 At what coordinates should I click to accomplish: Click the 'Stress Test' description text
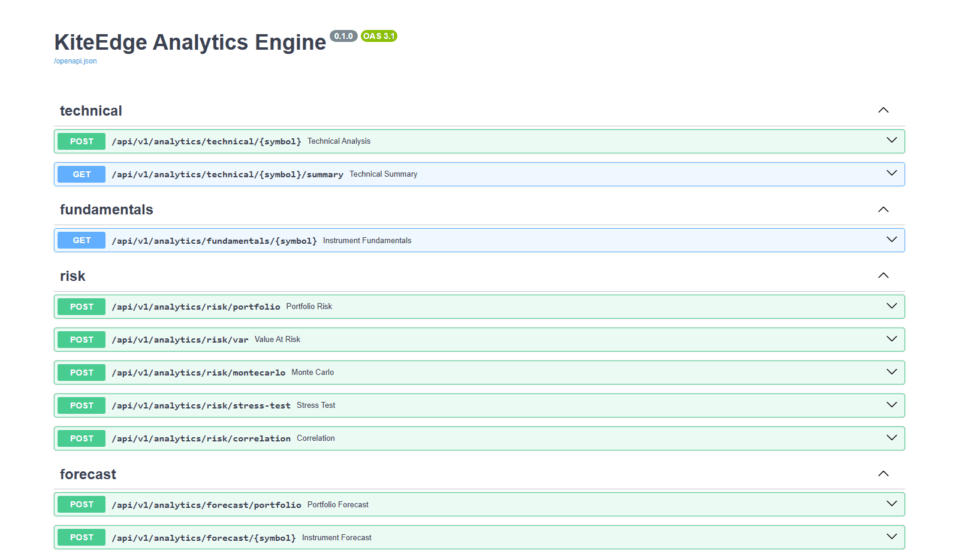316,405
